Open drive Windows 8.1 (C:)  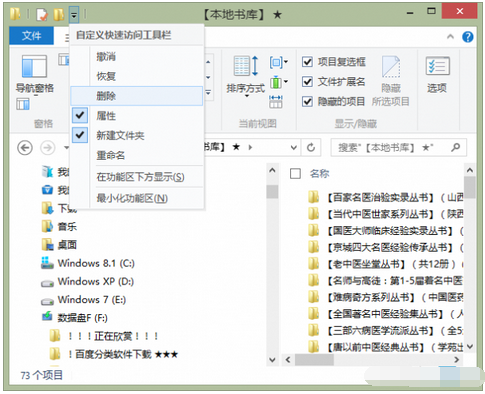88,263
